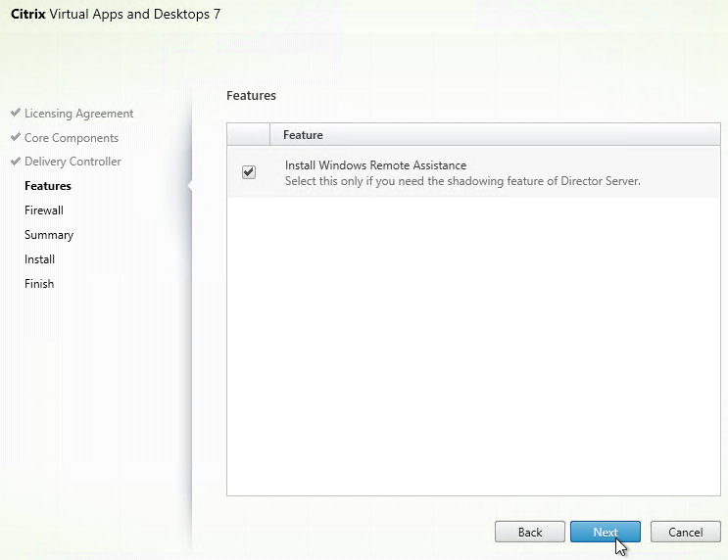Go to Licensing Agreement step
Viewport: 728px width, 560px height.
click(79, 114)
